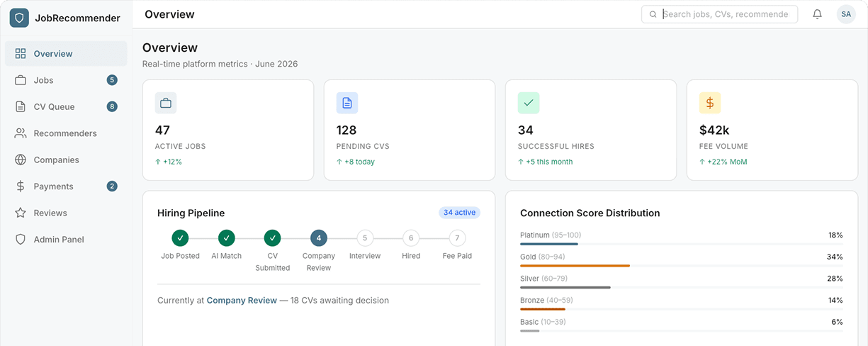
Task: Click the Hiring Pipeline heading
Action: [191, 213]
